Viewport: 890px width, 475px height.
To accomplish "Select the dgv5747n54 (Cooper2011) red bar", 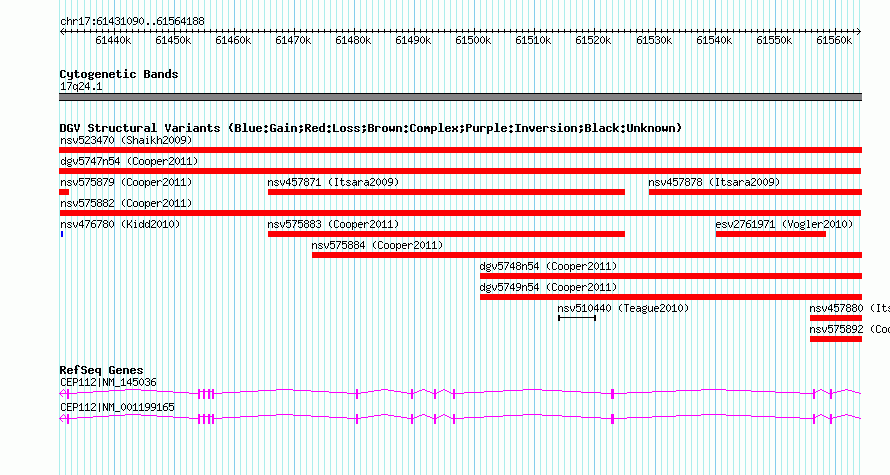I will tap(460, 171).
